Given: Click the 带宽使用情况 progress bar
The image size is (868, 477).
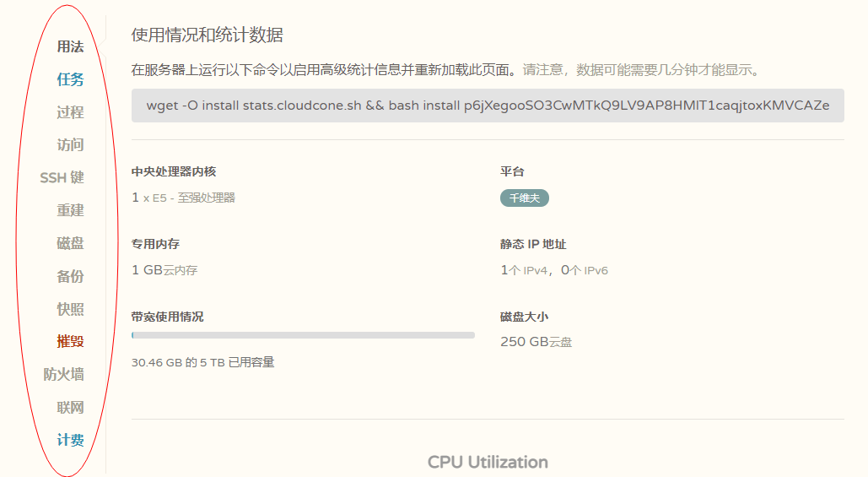Looking at the screenshot, I should pyautogui.click(x=303, y=335).
